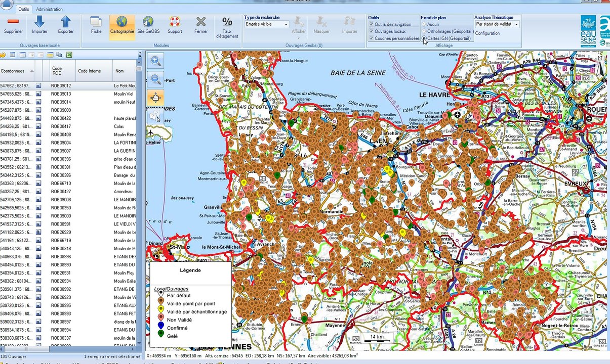Click the copy icon above the table
The height and width of the screenshot is (364, 610).
pos(59,55)
